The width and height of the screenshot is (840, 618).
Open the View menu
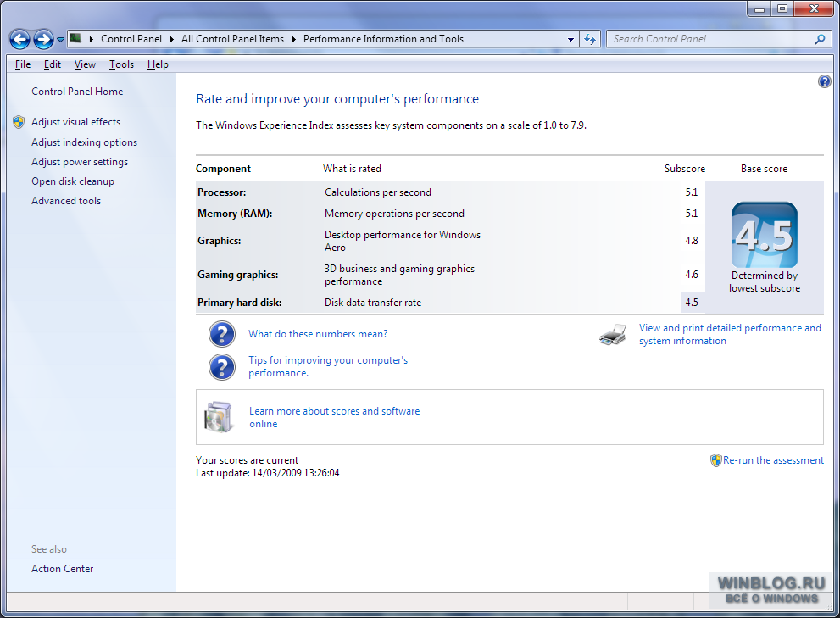(85, 64)
